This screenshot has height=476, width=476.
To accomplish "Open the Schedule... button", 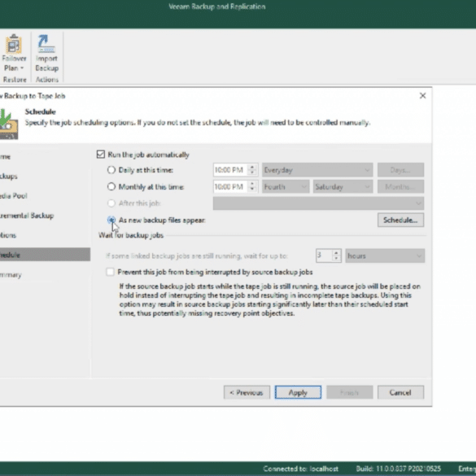I will pyautogui.click(x=400, y=220).
